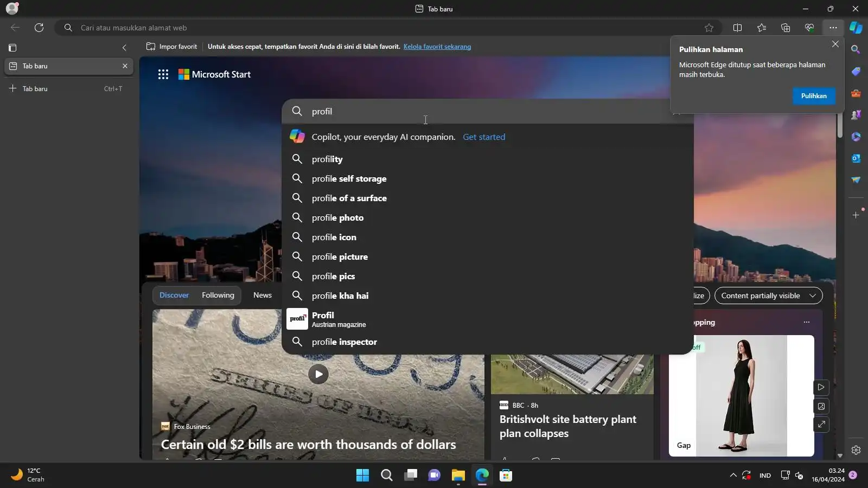Viewport: 868px width, 488px height.
Task: Open the Settings and more ellipsis menu
Action: pos(833,28)
